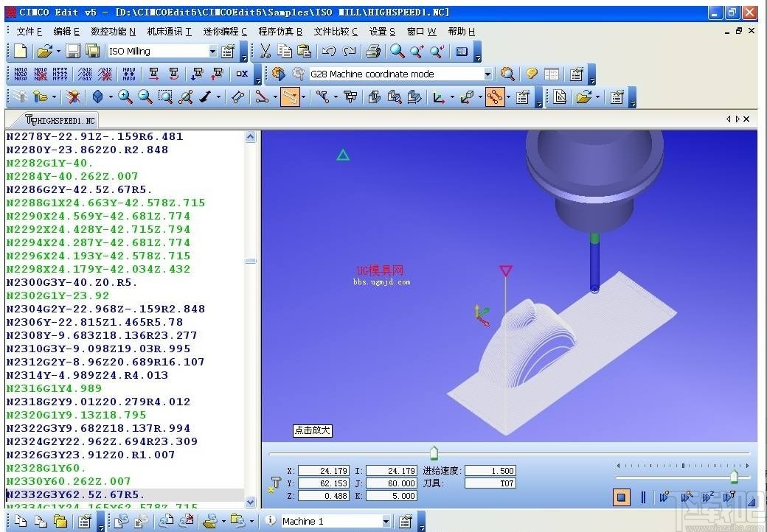Open the file type dropdown showing ISO Milling
Screen dimensions: 767x532
[212, 52]
